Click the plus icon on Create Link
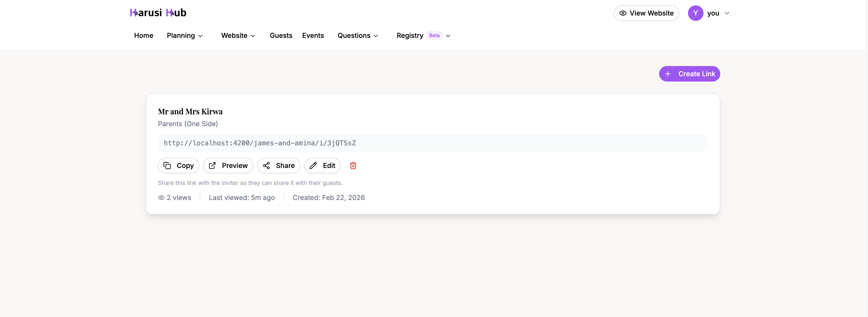This screenshot has height=317, width=868. pyautogui.click(x=668, y=74)
